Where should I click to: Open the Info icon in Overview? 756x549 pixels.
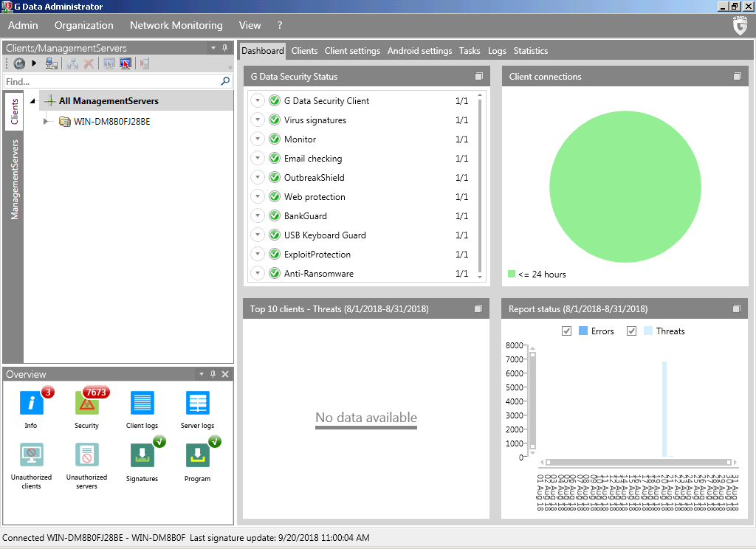click(x=31, y=404)
